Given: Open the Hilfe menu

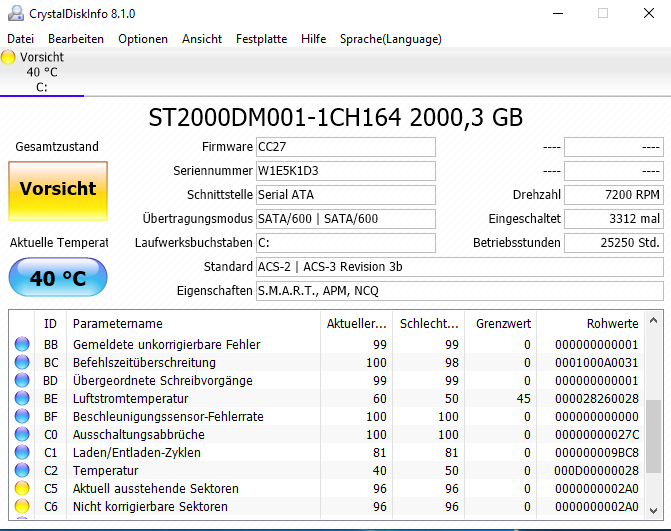Looking at the screenshot, I should (313, 39).
